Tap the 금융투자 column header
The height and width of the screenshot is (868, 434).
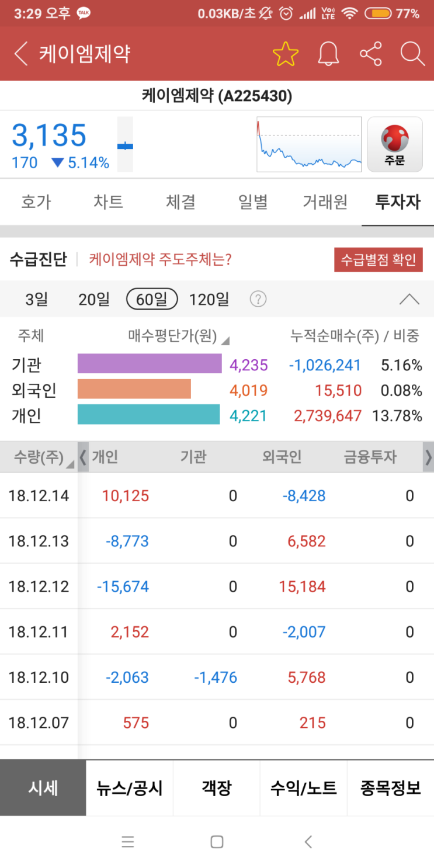(x=370, y=457)
